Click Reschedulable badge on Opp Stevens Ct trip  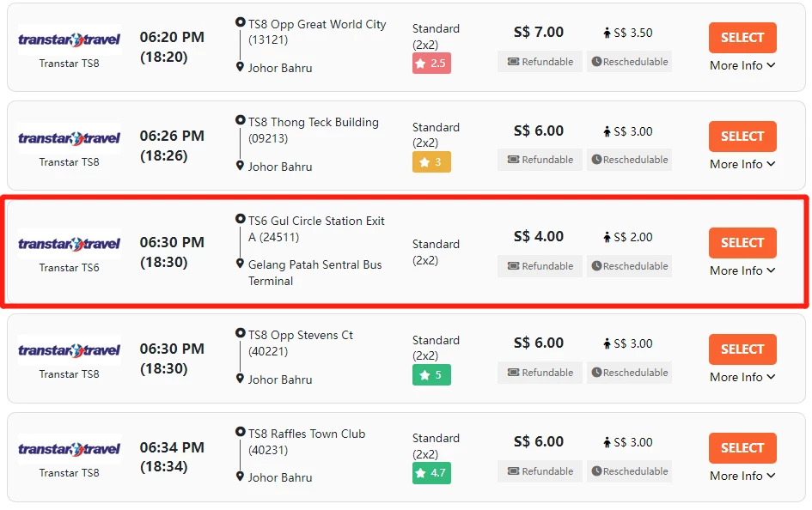629,373
